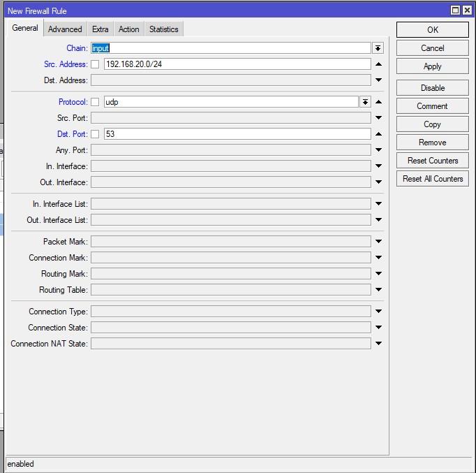This screenshot has height=473, width=476.
Task: Collapse the Dst. Port field
Action: pos(378,134)
